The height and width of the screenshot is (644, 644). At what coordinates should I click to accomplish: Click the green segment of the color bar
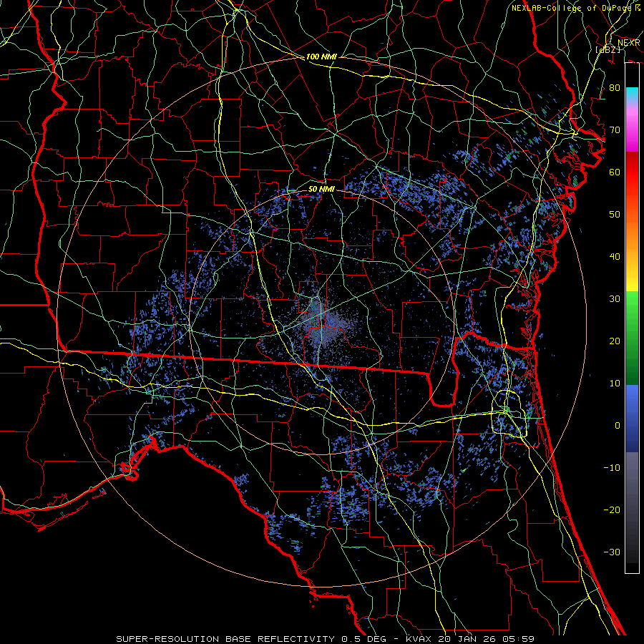click(632, 338)
